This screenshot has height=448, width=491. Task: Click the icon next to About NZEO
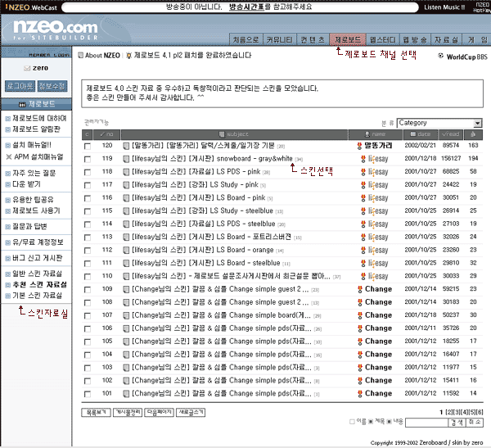[x=80, y=57]
